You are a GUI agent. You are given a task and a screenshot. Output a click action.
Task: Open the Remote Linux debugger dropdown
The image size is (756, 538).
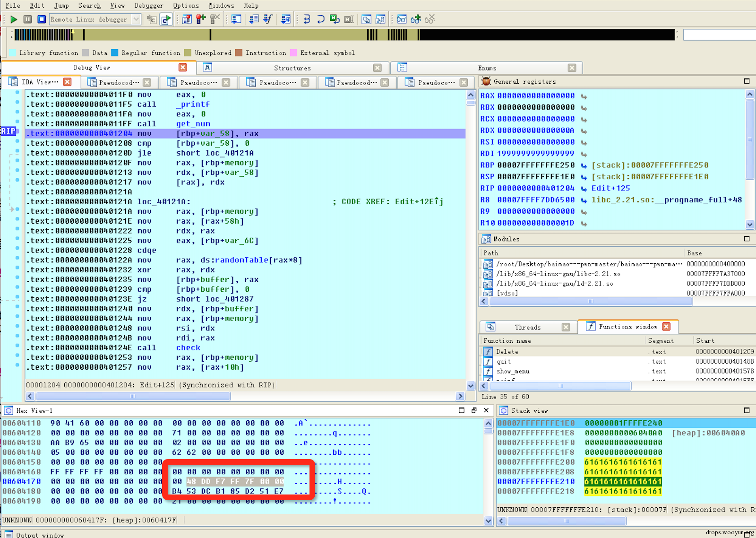click(x=136, y=19)
